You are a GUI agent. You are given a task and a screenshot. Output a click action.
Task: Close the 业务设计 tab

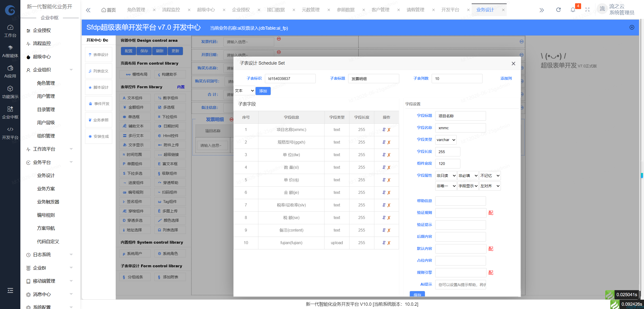point(503,10)
